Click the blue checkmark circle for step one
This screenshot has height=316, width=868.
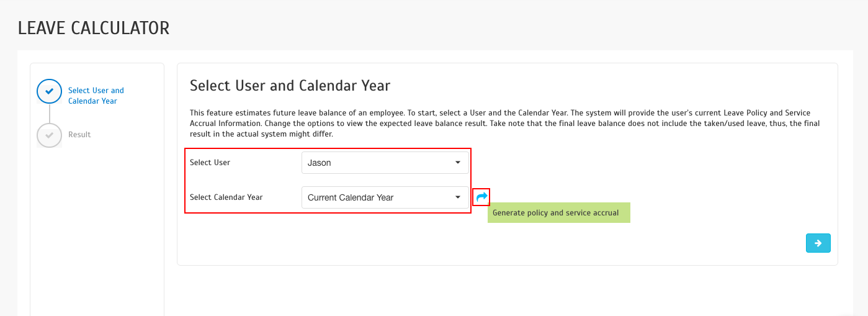coord(49,91)
